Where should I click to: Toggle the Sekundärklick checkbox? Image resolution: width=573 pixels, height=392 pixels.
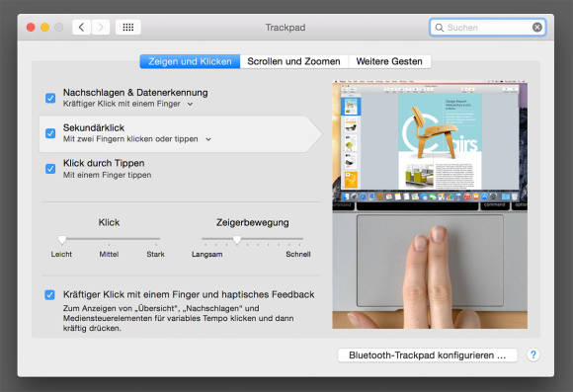click(x=50, y=133)
